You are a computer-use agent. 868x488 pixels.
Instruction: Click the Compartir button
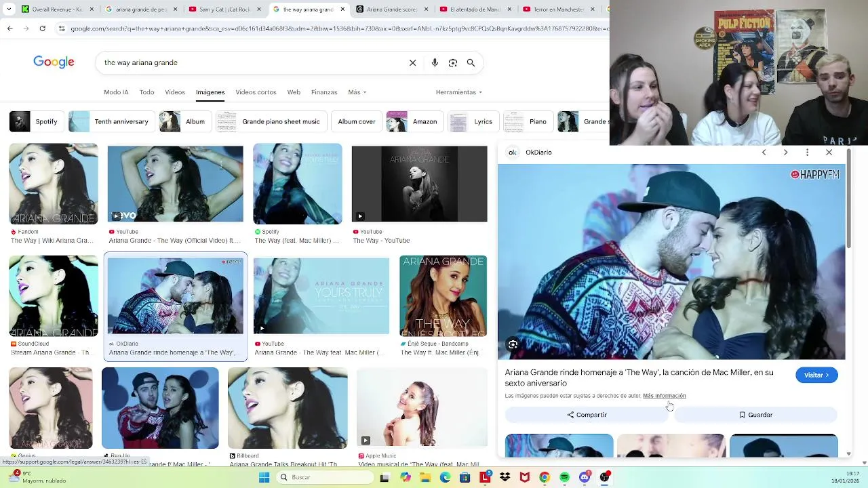point(587,415)
